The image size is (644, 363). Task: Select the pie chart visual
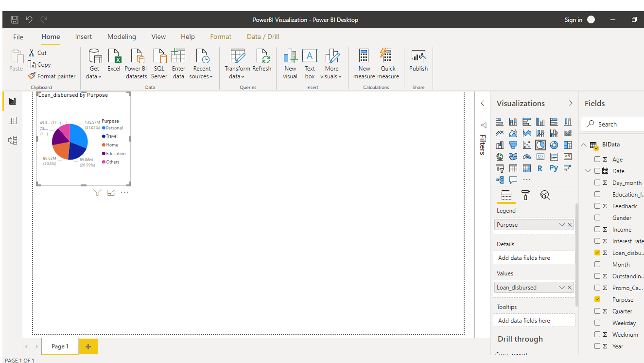[540, 145]
